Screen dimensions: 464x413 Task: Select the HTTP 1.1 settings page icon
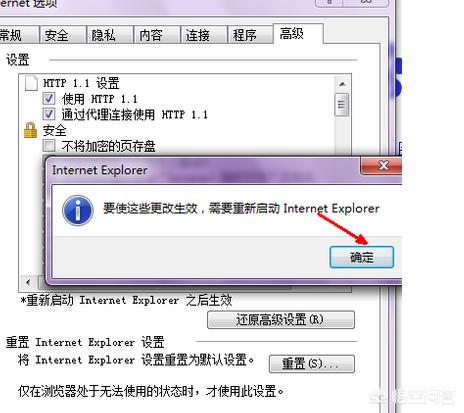[x=31, y=83]
